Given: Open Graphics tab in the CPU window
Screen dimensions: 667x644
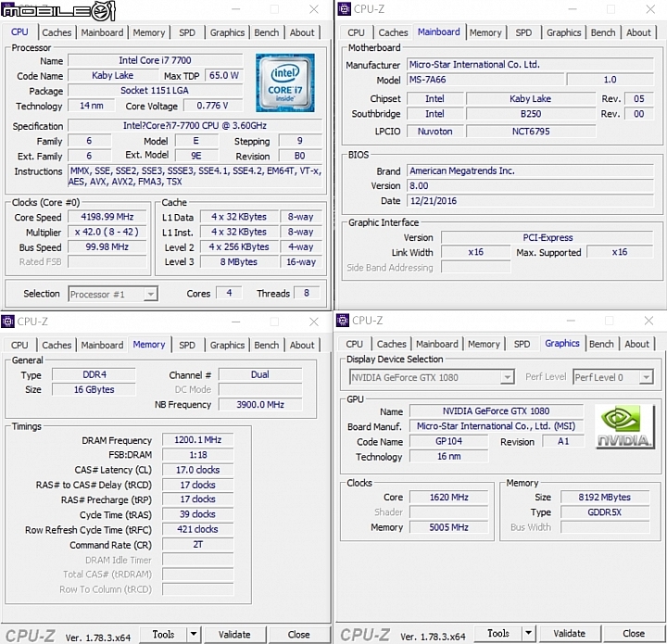Looking at the screenshot, I should click(227, 32).
